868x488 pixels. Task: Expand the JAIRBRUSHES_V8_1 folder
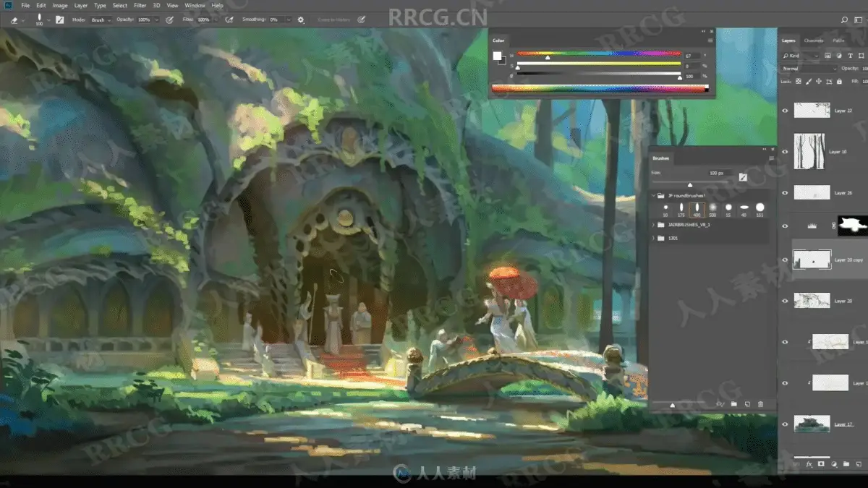[x=653, y=225]
